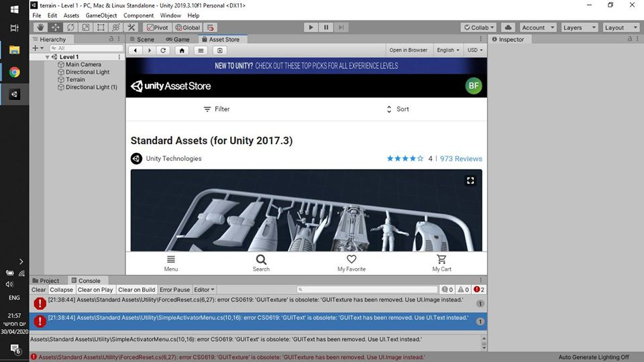This screenshot has height=362, width=644.
Task: Lock the Hierarchy panel
Action: pyautogui.click(x=111, y=39)
